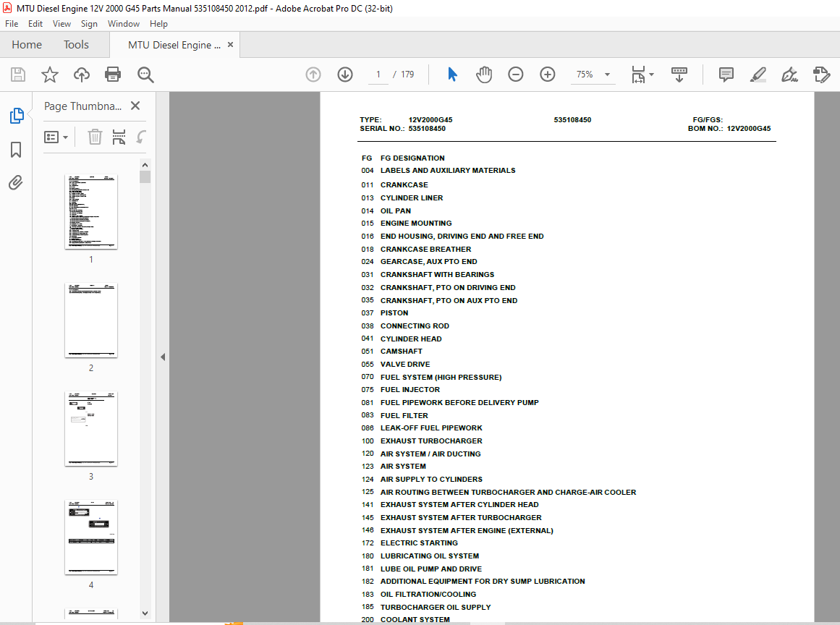This screenshot has width=840, height=625.
Task: Click the EXHAUST TURBOCHARGER entry
Action: click(431, 441)
